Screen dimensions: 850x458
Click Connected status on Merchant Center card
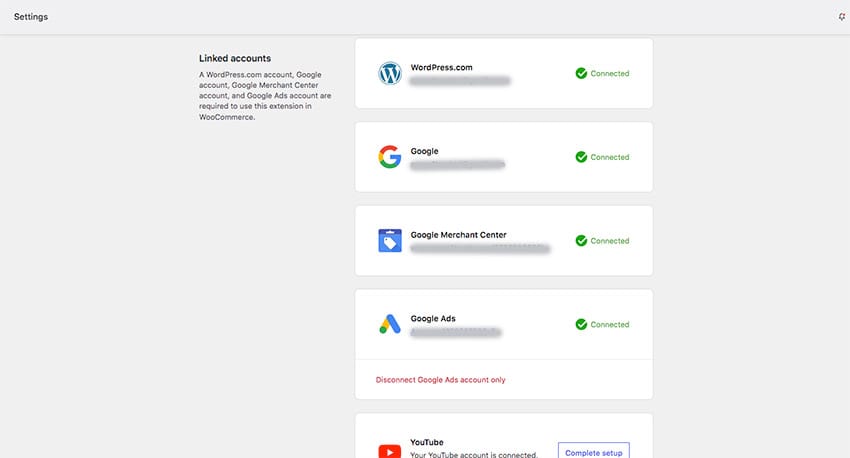click(x=610, y=241)
